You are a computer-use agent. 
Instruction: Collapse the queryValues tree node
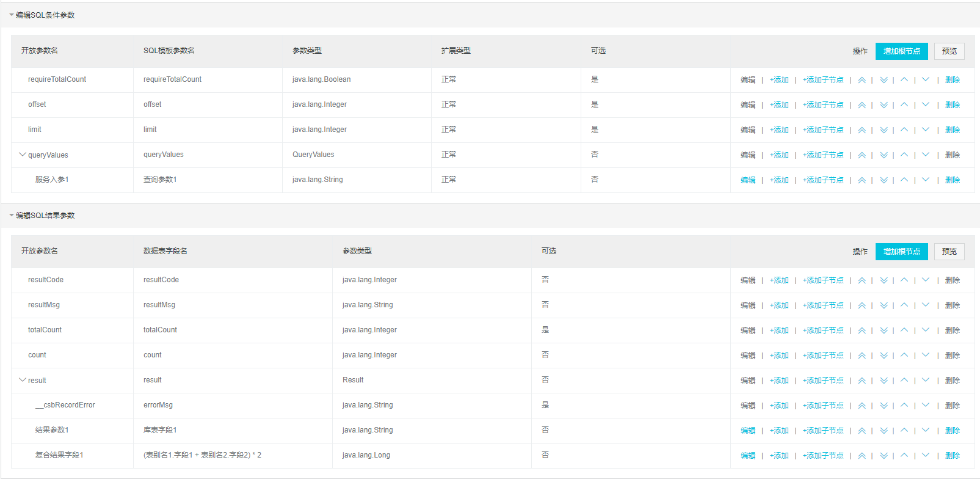point(23,155)
